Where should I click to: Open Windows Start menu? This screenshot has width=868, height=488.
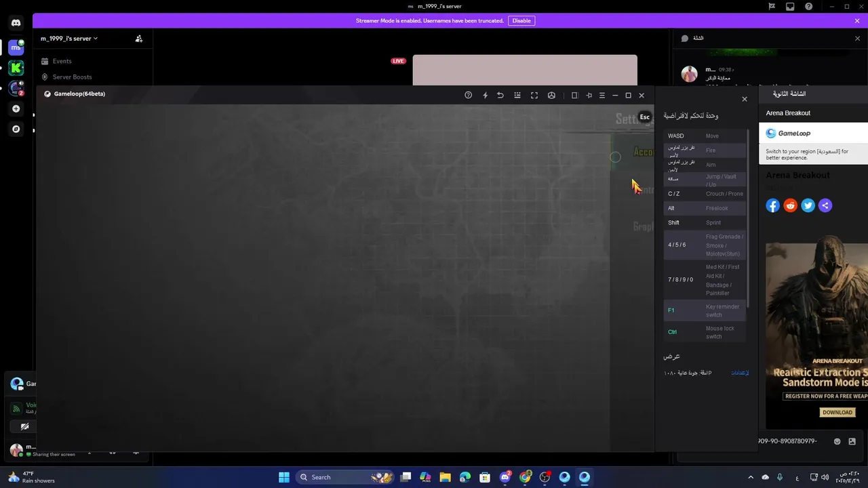(284, 477)
